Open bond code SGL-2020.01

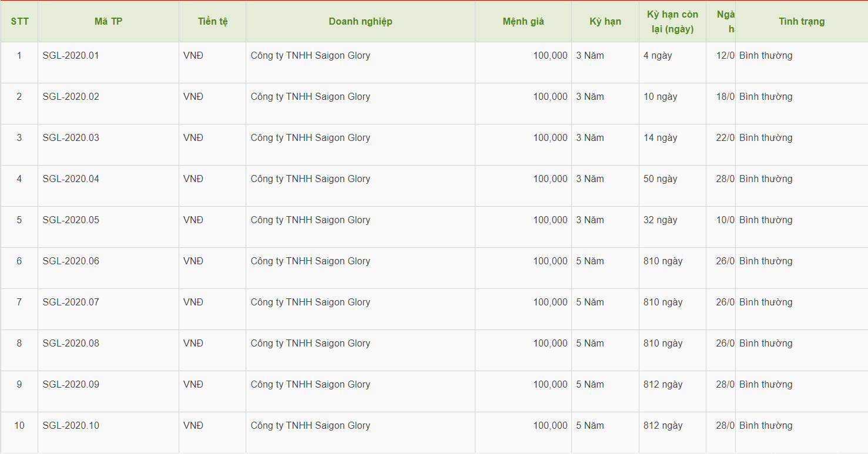point(71,56)
